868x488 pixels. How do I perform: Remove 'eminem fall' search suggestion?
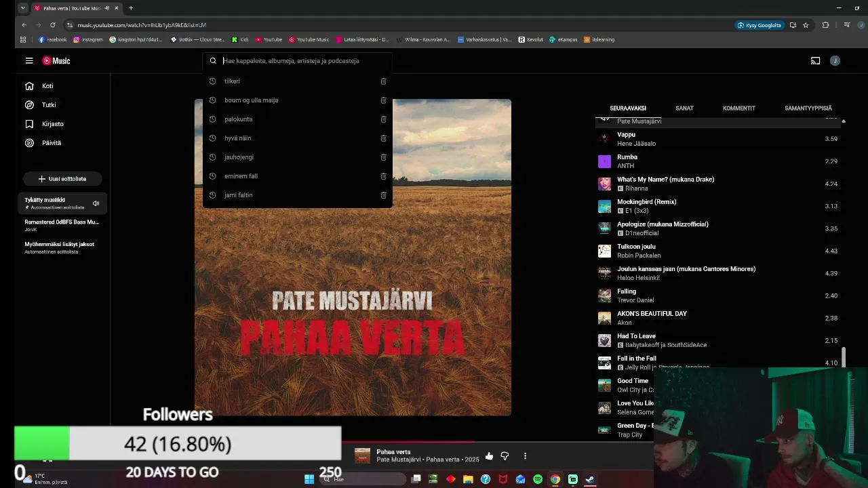coord(383,176)
